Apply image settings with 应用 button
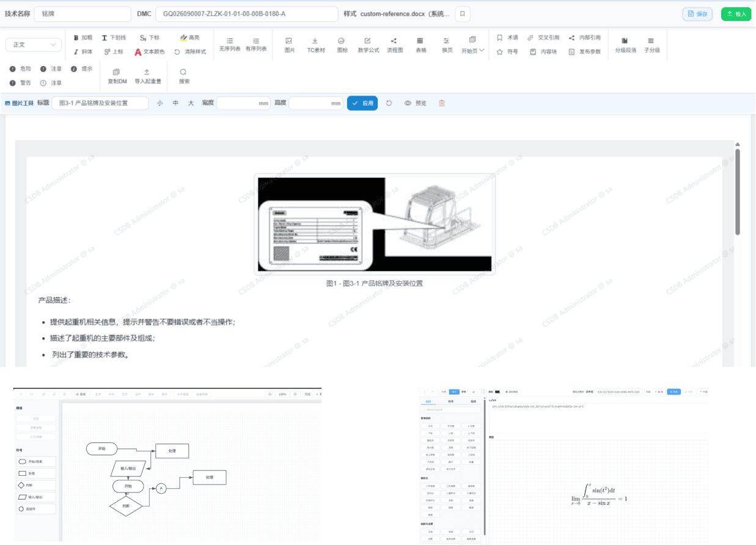The width and height of the screenshot is (756, 545). coord(362,103)
